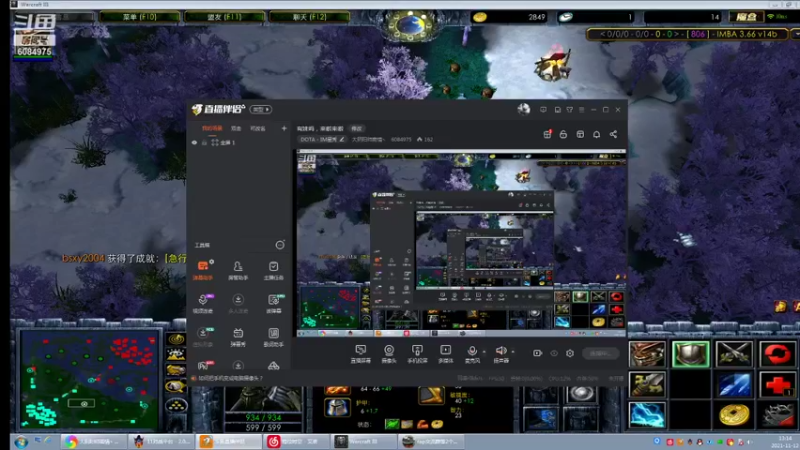Screen dimensions: 800x450
Task: Click the game minimap
Action: pyautogui.click(x=89, y=380)
